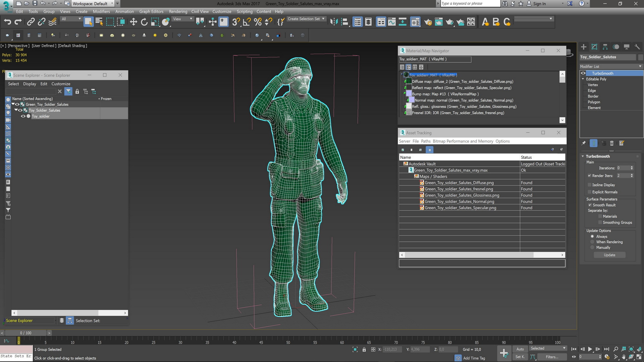Pin the modifier stack

click(584, 143)
